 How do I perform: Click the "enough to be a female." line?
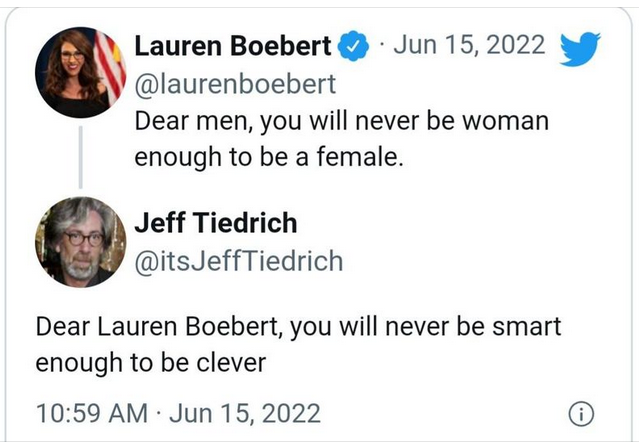[x=269, y=157]
